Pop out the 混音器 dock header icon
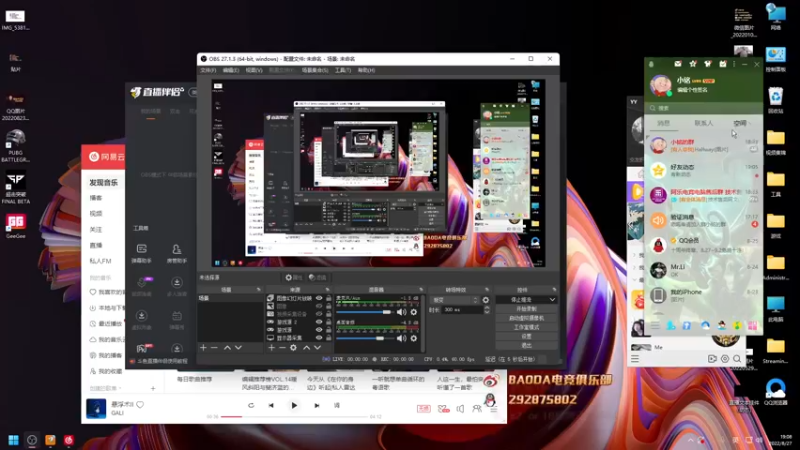Image resolution: width=800 pixels, height=450 pixels. 421,290
